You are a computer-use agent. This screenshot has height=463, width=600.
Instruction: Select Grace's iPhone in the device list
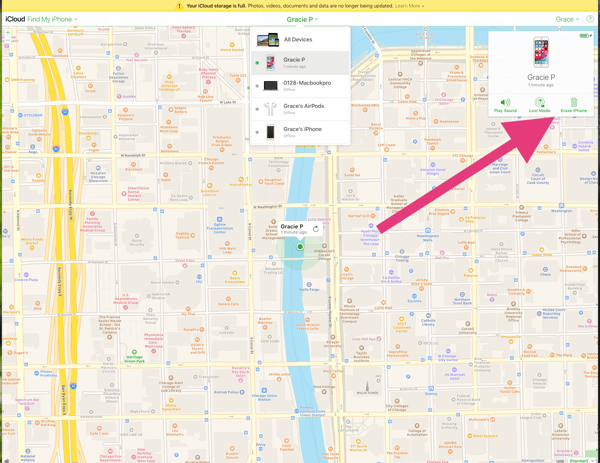click(300, 132)
